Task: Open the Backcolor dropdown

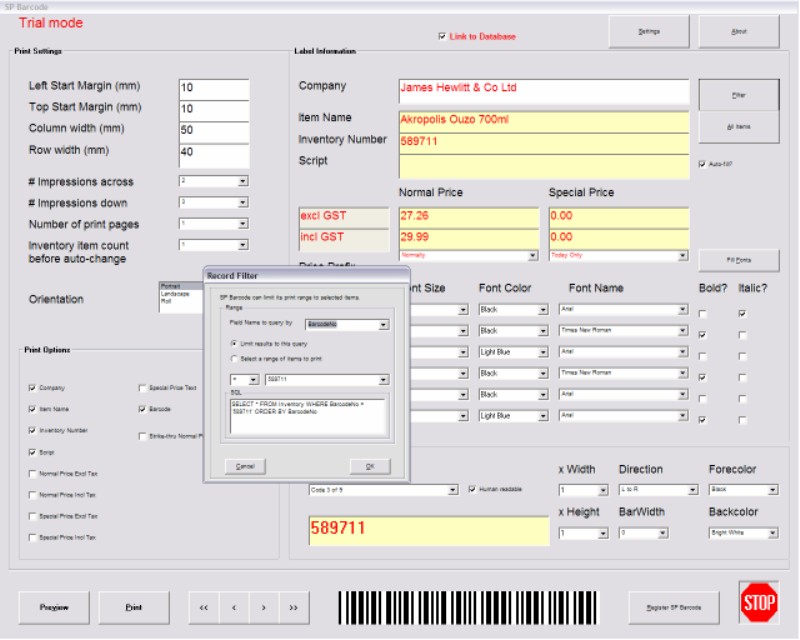Action: [772, 534]
